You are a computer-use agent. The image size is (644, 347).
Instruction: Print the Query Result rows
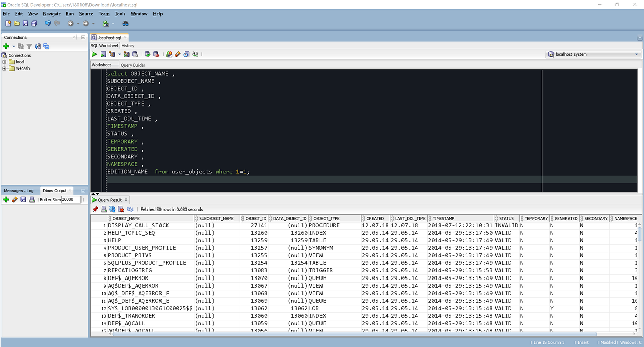pos(103,209)
